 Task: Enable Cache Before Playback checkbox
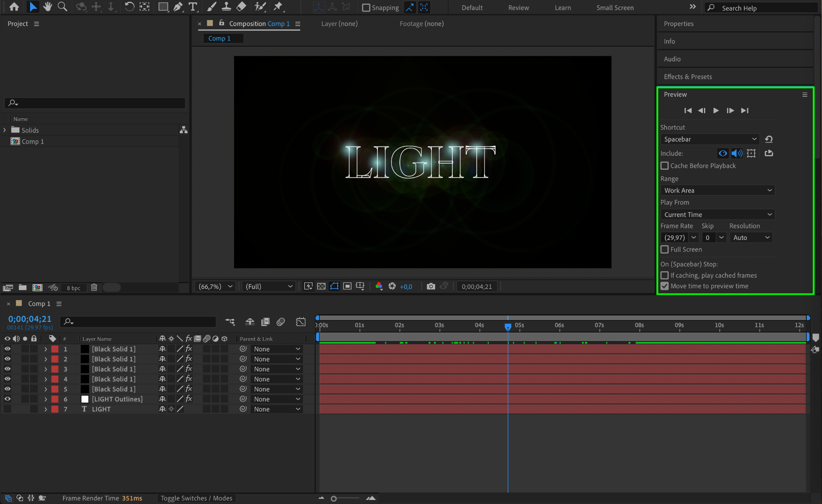(665, 166)
